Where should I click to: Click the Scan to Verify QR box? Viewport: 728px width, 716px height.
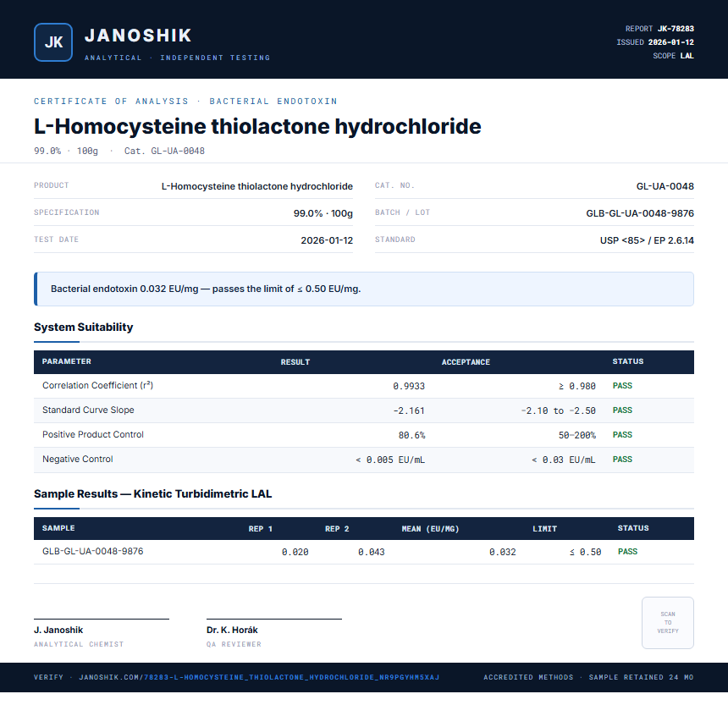668,623
